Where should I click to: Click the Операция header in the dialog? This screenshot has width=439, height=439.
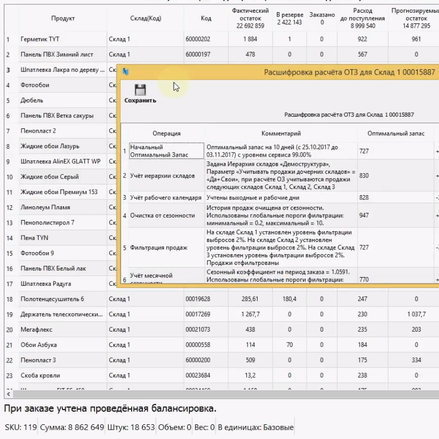coord(167,133)
